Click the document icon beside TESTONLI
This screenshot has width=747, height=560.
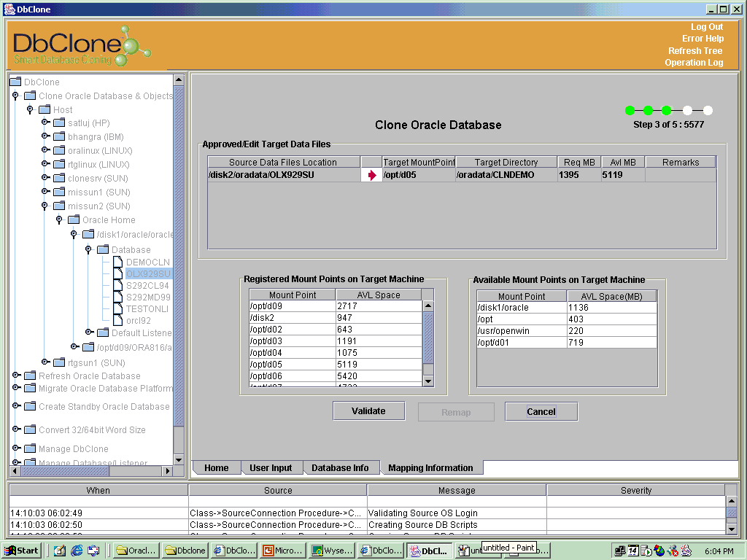point(117,308)
